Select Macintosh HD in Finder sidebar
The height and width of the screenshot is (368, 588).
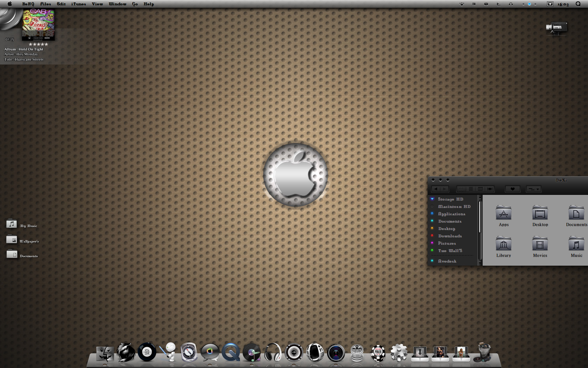(454, 206)
